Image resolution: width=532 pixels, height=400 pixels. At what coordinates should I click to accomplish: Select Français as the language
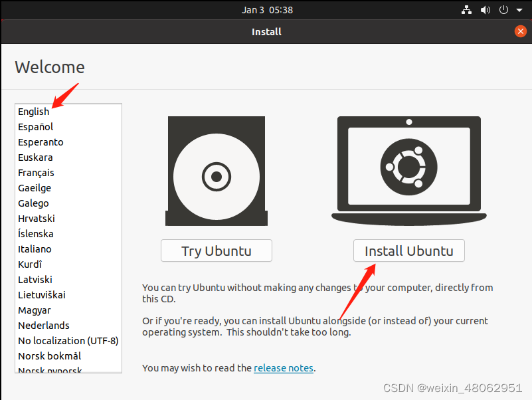[37, 173]
